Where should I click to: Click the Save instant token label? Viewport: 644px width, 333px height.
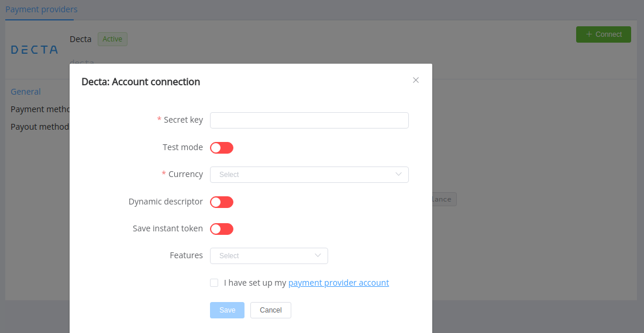[x=167, y=228]
